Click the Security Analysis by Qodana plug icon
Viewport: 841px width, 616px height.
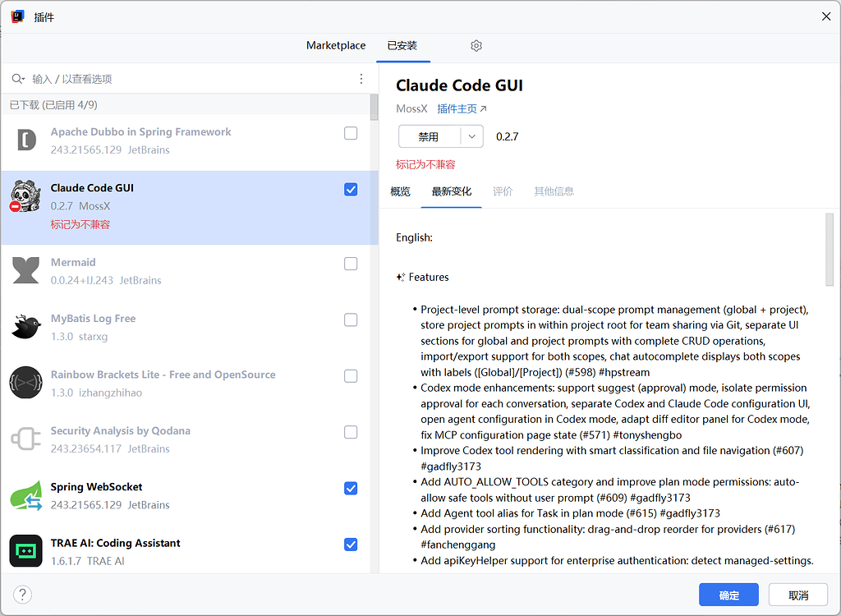pyautogui.click(x=25, y=439)
